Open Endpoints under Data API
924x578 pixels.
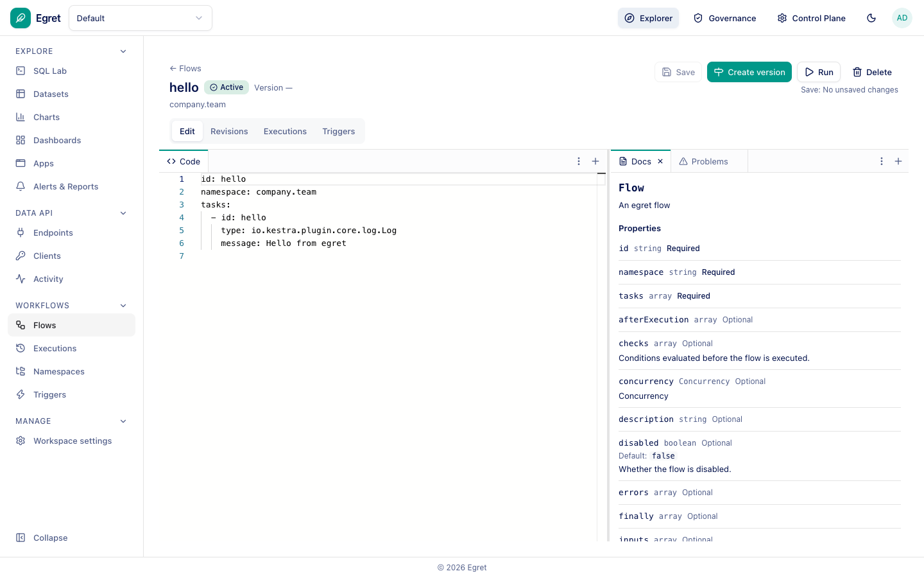pyautogui.click(x=71, y=232)
